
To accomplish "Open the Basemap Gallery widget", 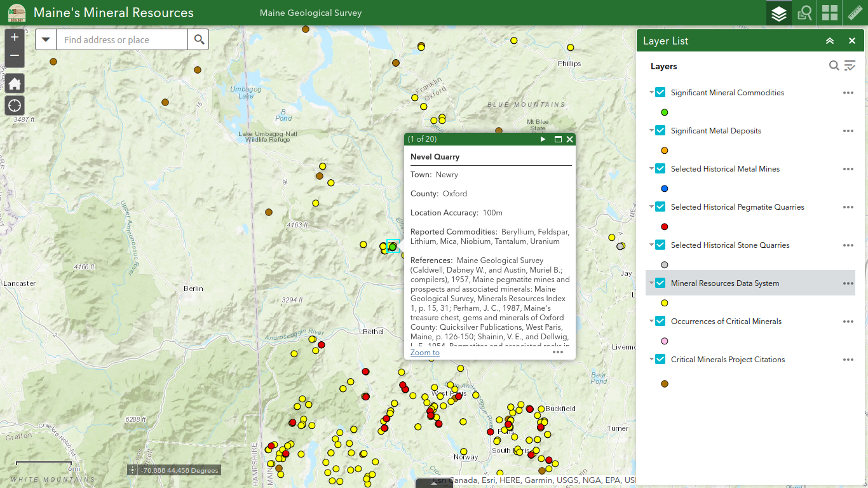I will (830, 13).
